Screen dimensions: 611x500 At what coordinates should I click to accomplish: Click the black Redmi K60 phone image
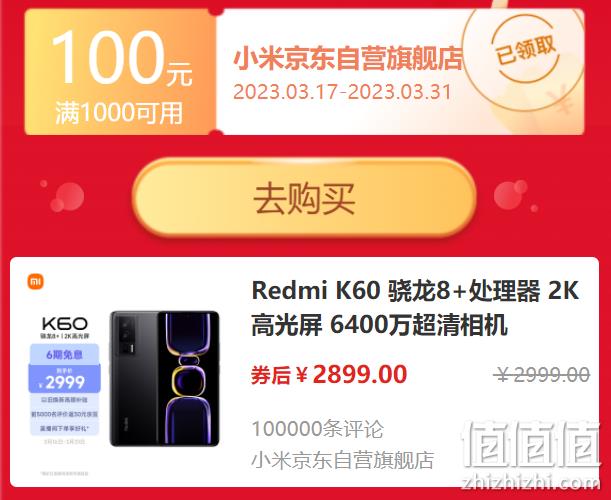[164, 378]
